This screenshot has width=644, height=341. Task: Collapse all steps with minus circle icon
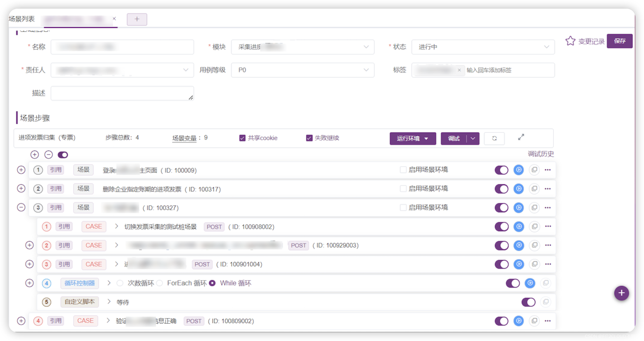[49, 155]
